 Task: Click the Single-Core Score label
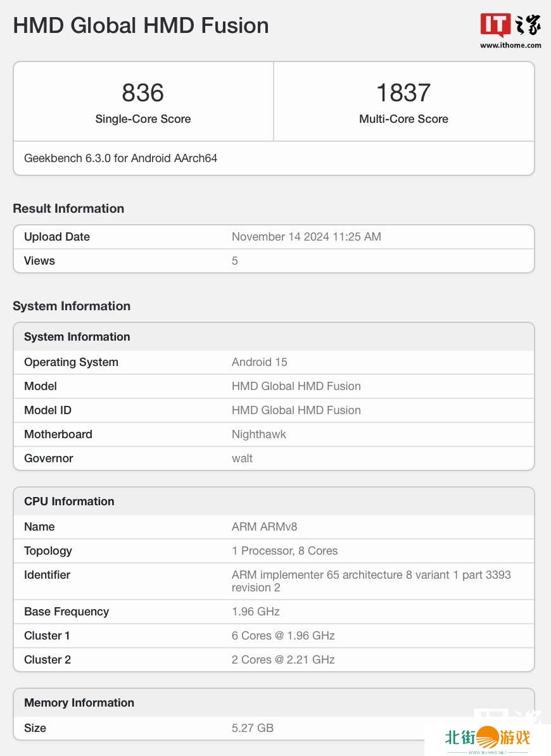(143, 119)
